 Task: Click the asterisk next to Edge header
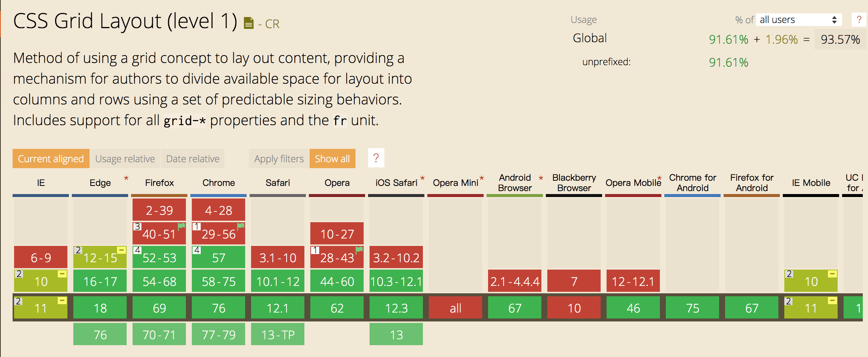coord(126,179)
